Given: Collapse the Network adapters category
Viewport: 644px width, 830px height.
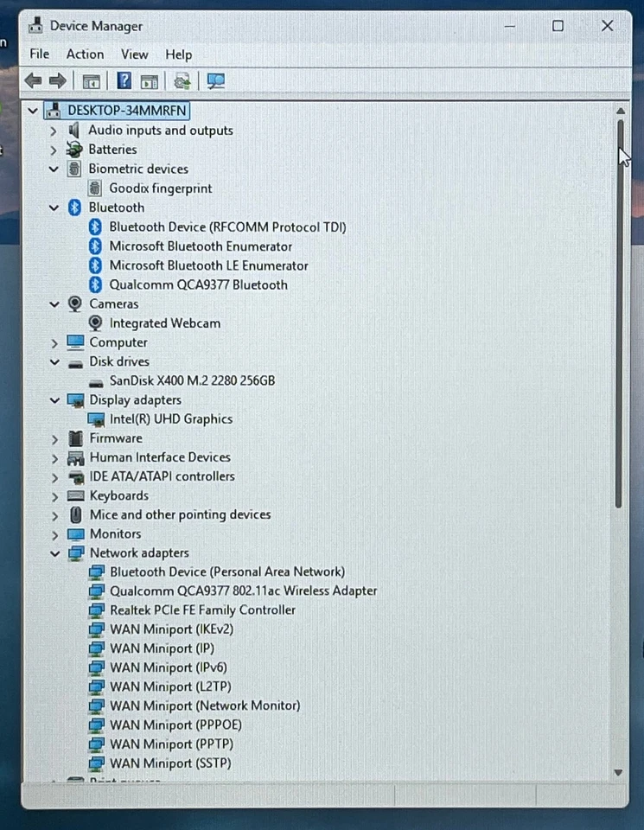Looking at the screenshot, I should coord(54,553).
